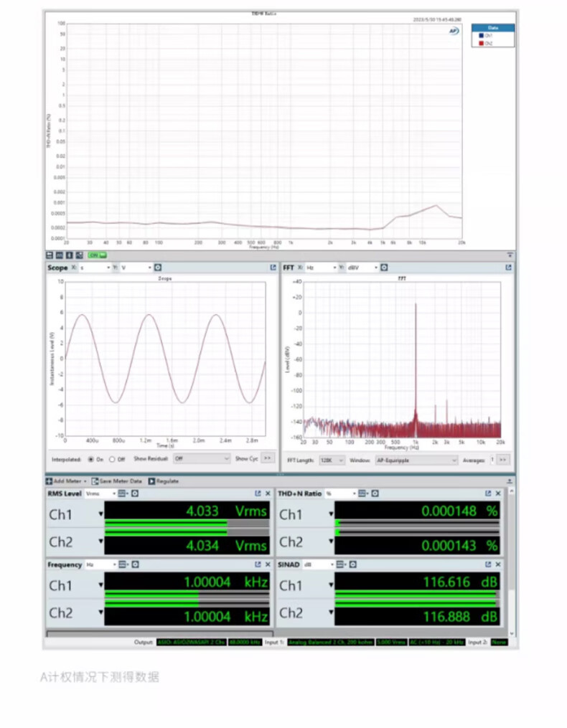Open the Show Residual dropdown
Image resolution: width=567 pixels, height=728 pixels.
[x=201, y=458]
